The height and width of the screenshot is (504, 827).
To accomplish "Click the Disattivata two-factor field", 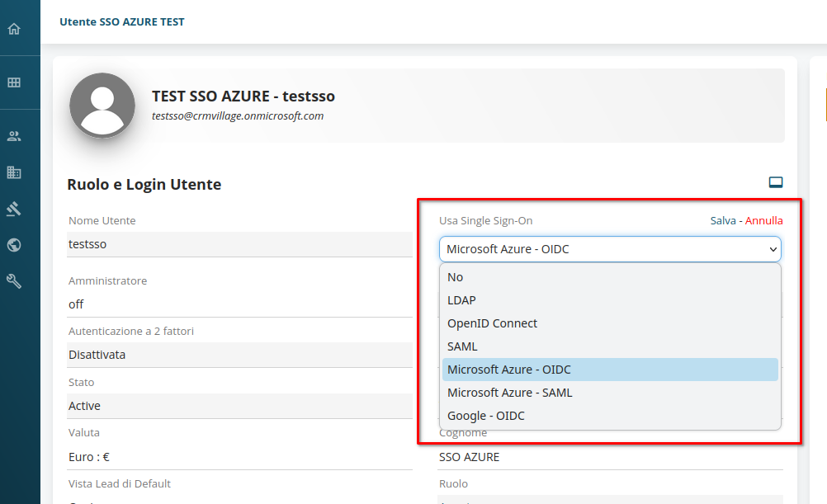I will pyautogui.click(x=239, y=355).
